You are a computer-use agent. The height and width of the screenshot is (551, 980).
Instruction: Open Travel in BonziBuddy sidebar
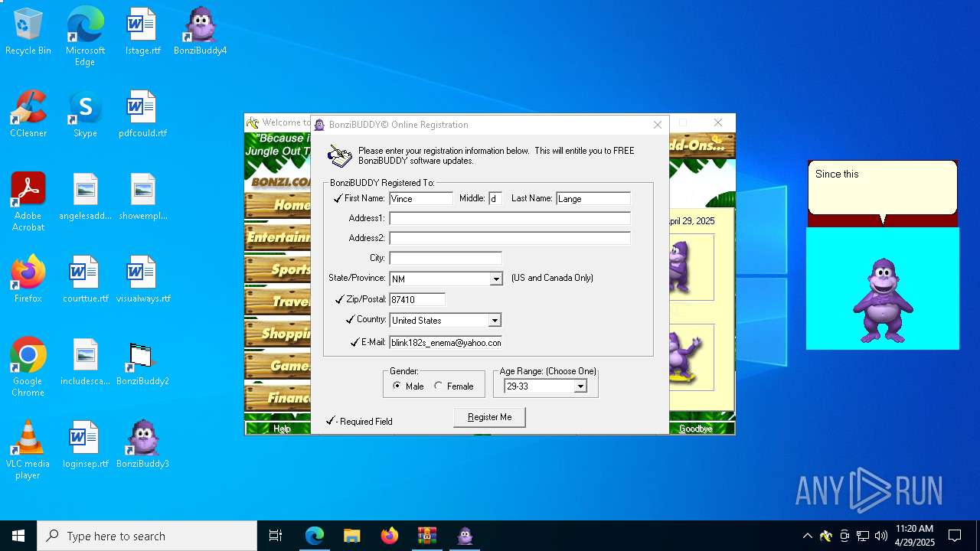point(278,302)
